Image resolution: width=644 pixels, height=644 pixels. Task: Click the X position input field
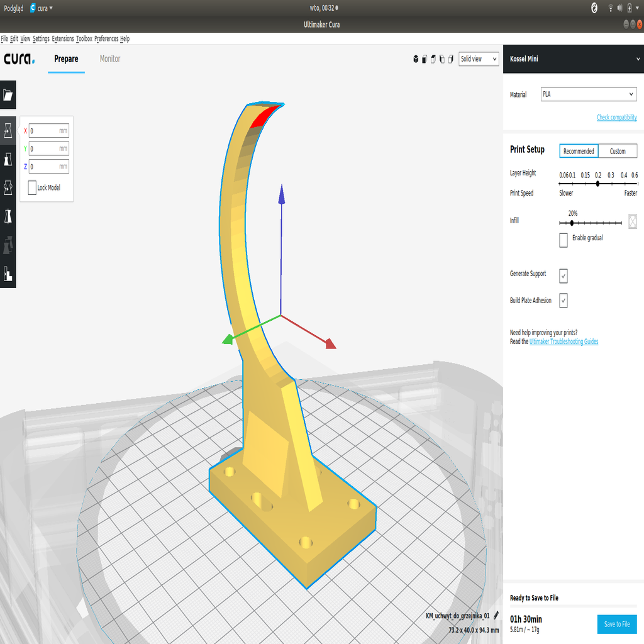click(x=48, y=131)
